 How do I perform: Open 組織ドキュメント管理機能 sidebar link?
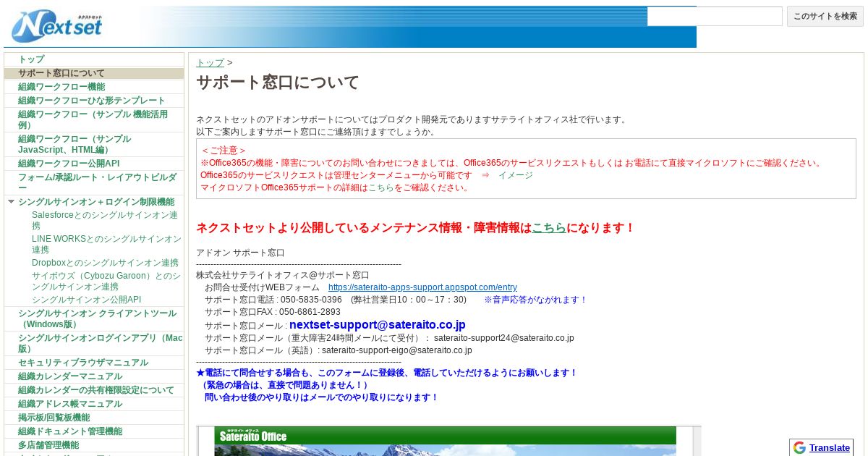70,431
